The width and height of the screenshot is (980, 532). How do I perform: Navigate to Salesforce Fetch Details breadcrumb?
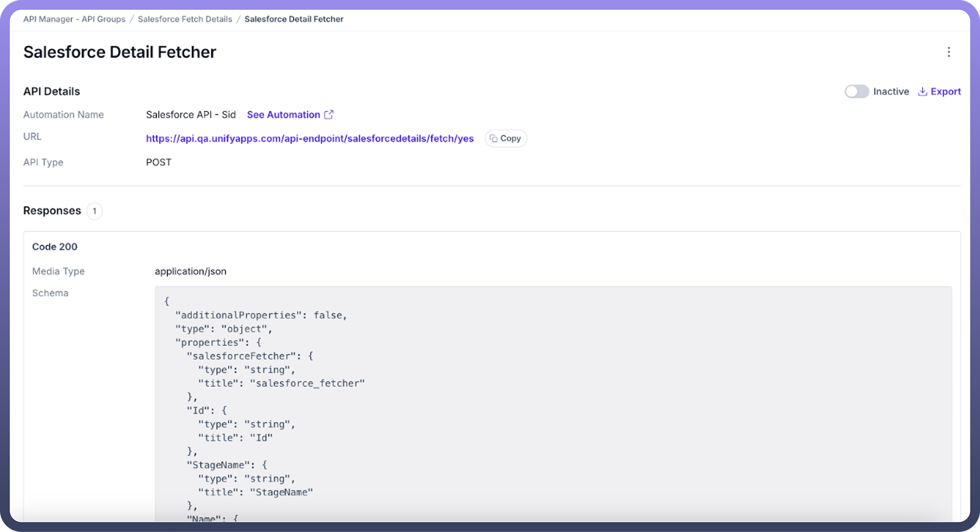(185, 19)
